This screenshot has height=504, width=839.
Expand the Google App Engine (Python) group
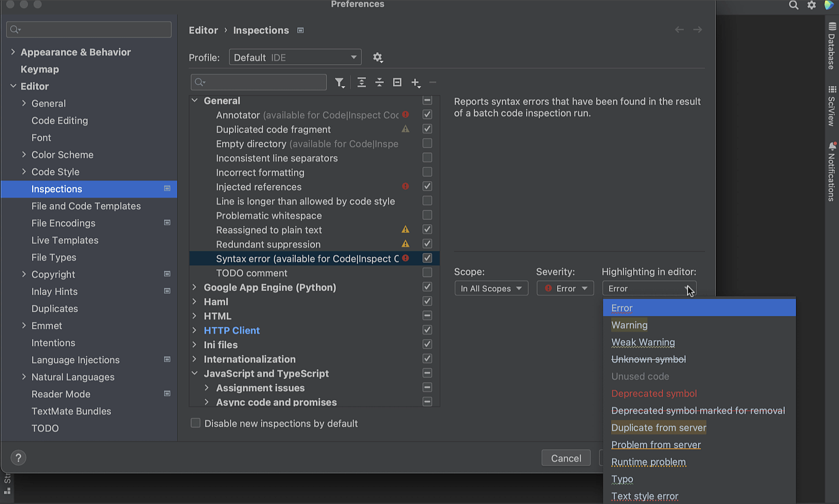[x=195, y=287]
